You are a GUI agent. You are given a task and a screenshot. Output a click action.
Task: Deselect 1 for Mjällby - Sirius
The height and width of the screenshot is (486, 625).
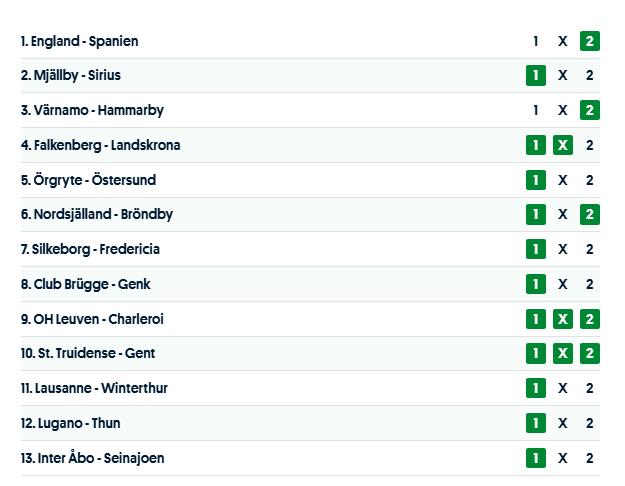[x=536, y=75]
